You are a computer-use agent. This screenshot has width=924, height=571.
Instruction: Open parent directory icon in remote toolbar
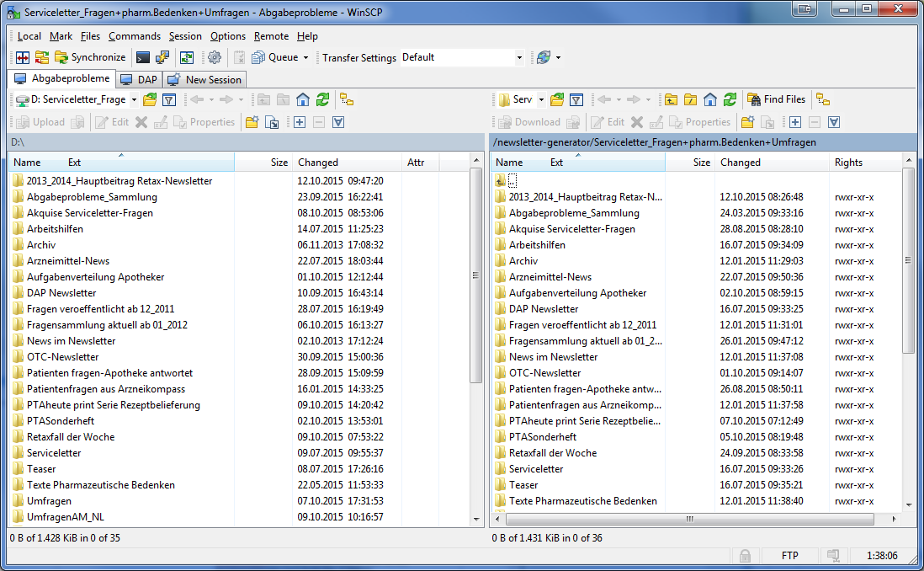672,99
